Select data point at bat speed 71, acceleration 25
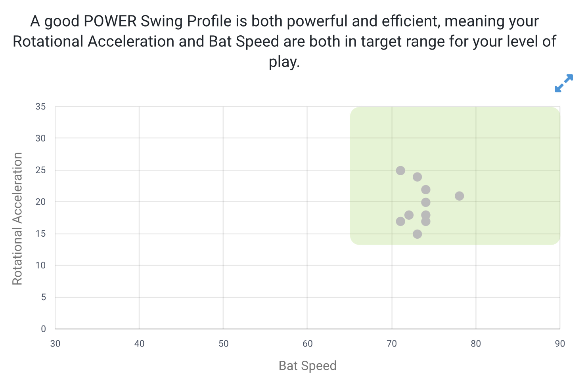Image resolution: width=588 pixels, height=383 pixels. [x=400, y=170]
